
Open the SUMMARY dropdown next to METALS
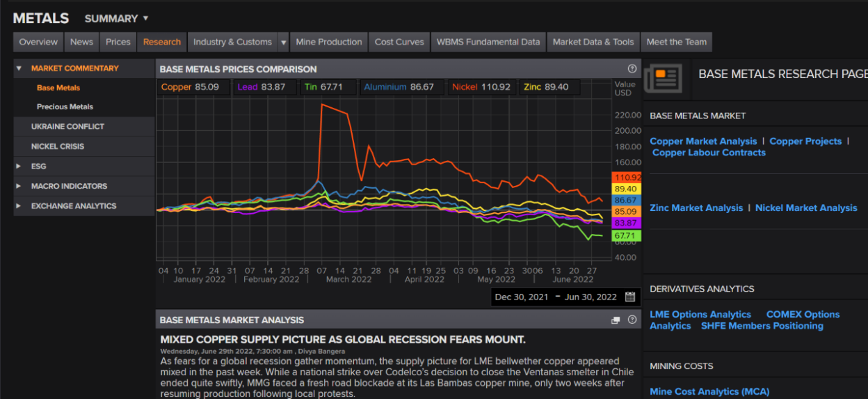coord(116,18)
